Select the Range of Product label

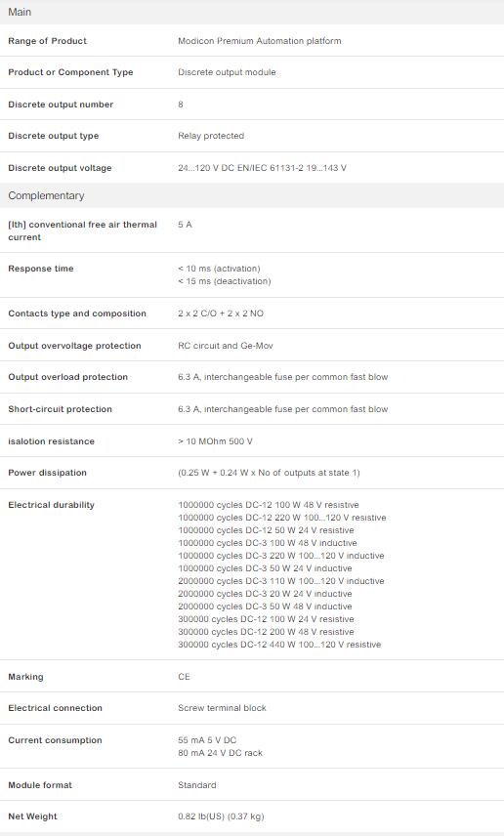pos(48,41)
